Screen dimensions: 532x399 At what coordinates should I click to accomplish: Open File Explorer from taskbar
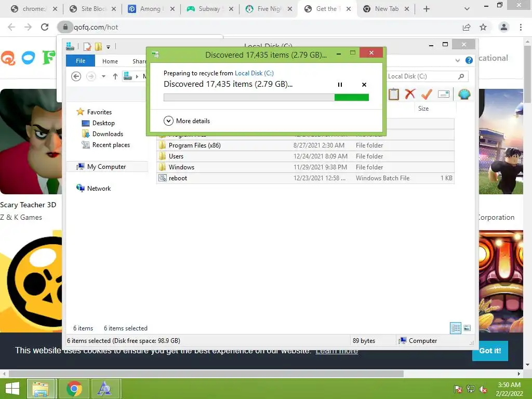41,389
